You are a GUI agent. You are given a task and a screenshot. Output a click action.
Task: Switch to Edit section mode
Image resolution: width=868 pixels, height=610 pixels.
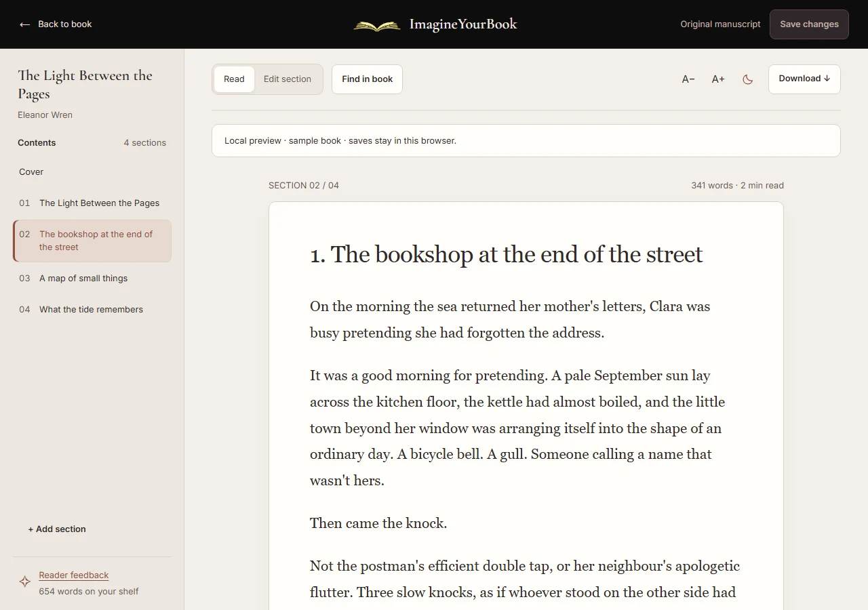[288, 79]
